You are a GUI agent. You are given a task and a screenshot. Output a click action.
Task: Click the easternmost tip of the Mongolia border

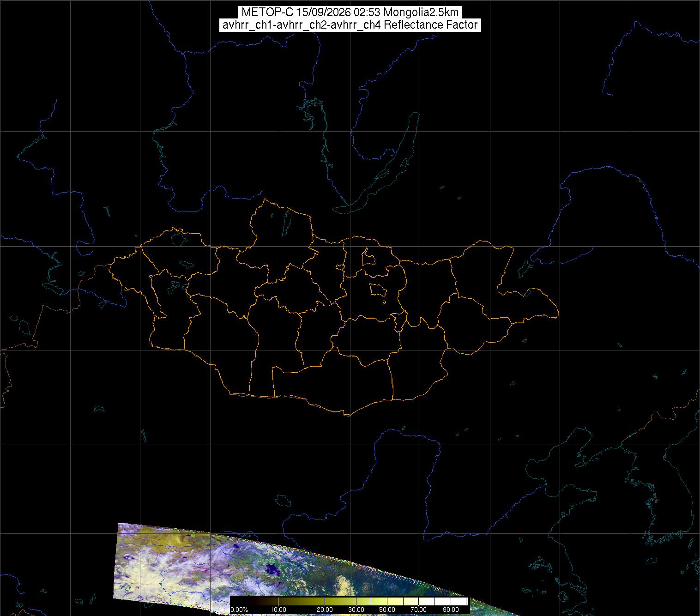click(558, 316)
